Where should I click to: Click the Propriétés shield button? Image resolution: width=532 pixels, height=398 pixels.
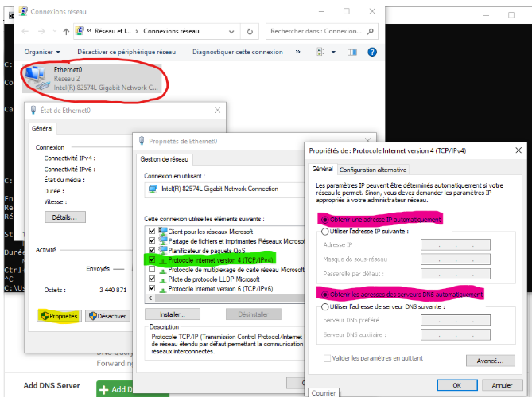[x=59, y=316]
